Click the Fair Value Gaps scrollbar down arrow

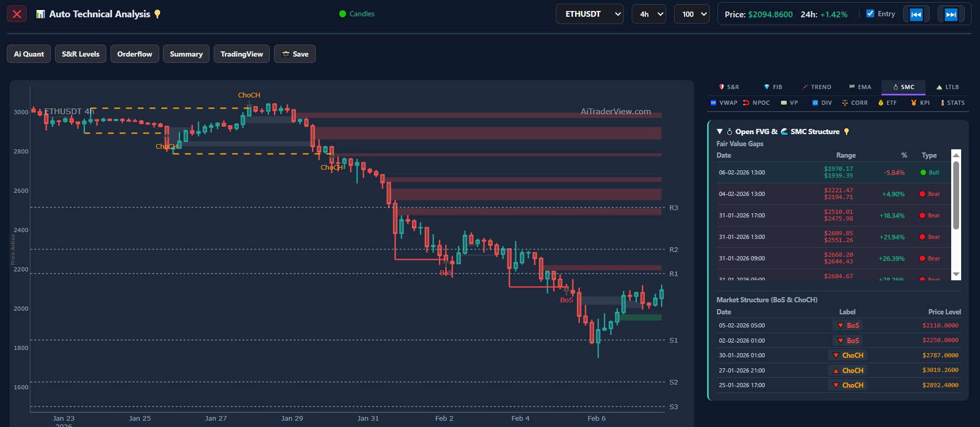(x=956, y=275)
